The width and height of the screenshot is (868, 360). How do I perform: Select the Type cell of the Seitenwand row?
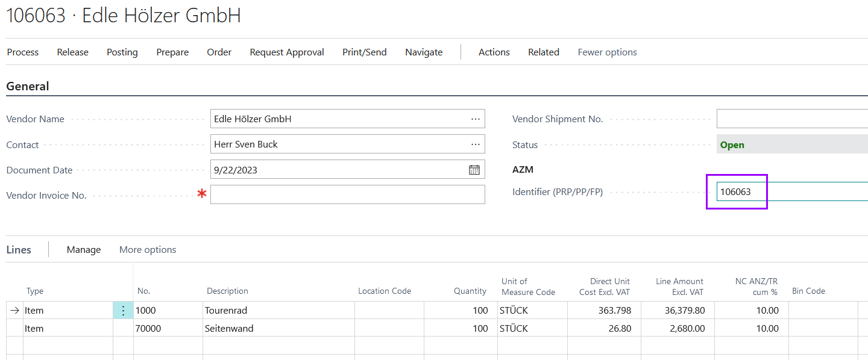tap(68, 329)
